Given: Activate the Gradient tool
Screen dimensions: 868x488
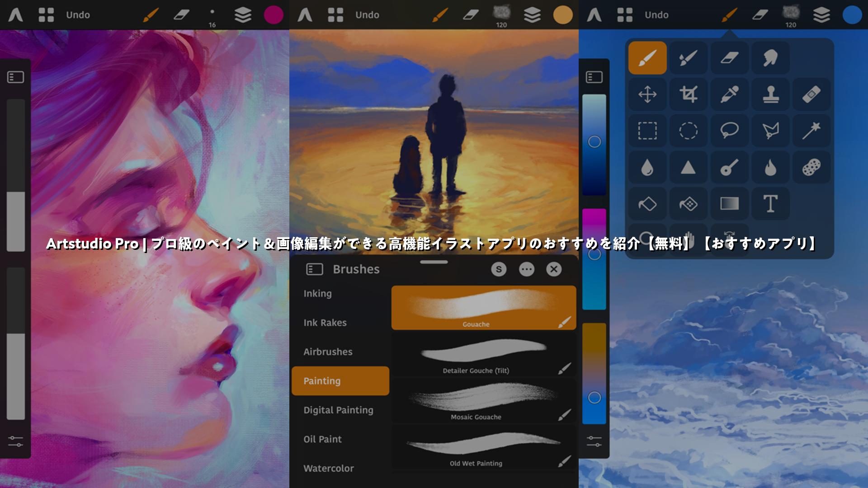Looking at the screenshot, I should (729, 204).
